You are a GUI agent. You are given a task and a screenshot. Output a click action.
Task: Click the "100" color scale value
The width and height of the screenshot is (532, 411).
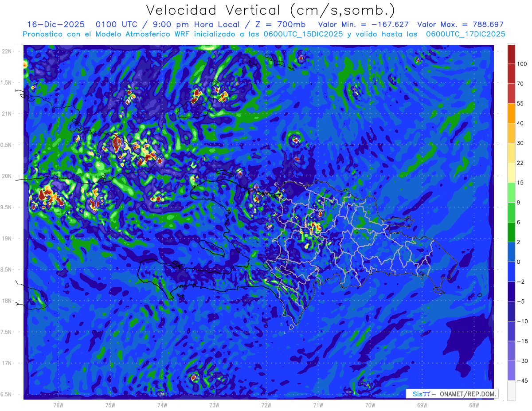(x=522, y=64)
